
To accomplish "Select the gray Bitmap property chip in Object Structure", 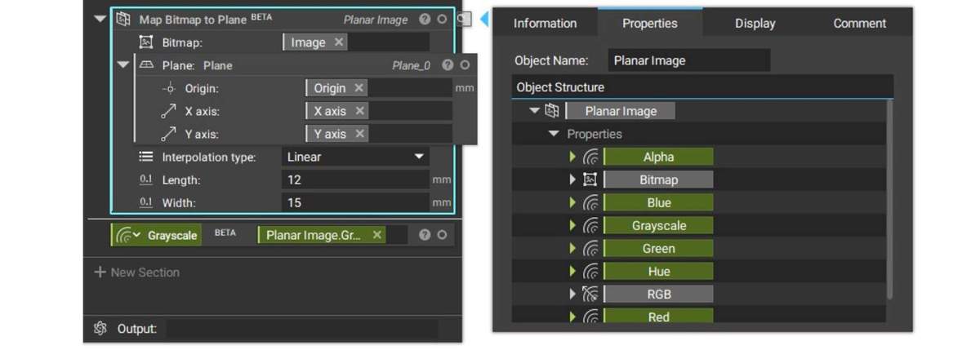I will pyautogui.click(x=658, y=179).
